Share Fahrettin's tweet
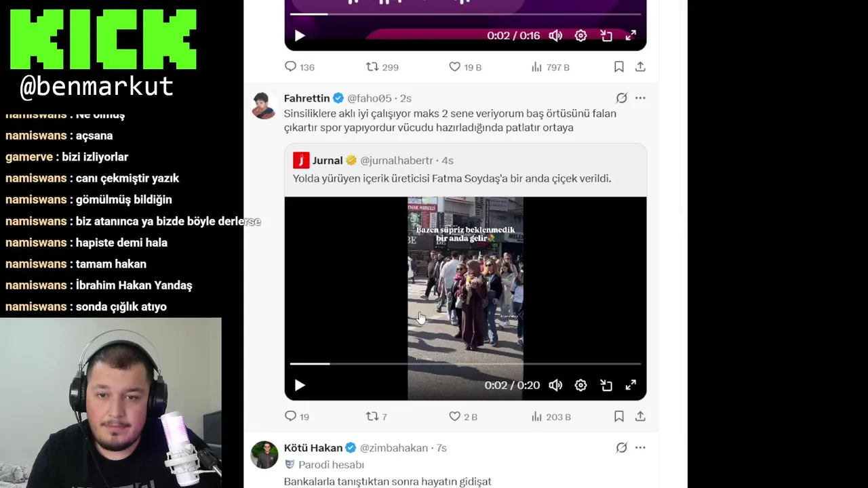This screenshot has width=868, height=488. (640, 417)
